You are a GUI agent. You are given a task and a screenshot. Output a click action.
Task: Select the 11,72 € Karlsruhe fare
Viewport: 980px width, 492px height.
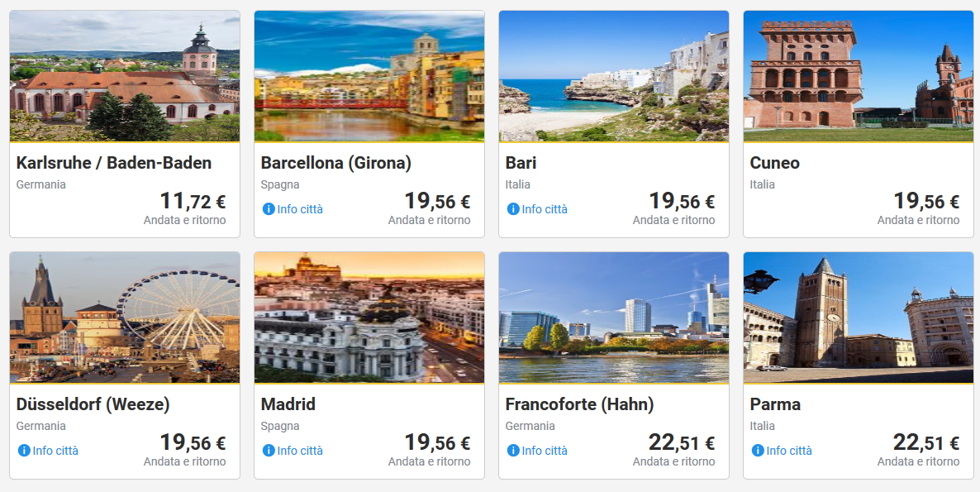coord(193,201)
